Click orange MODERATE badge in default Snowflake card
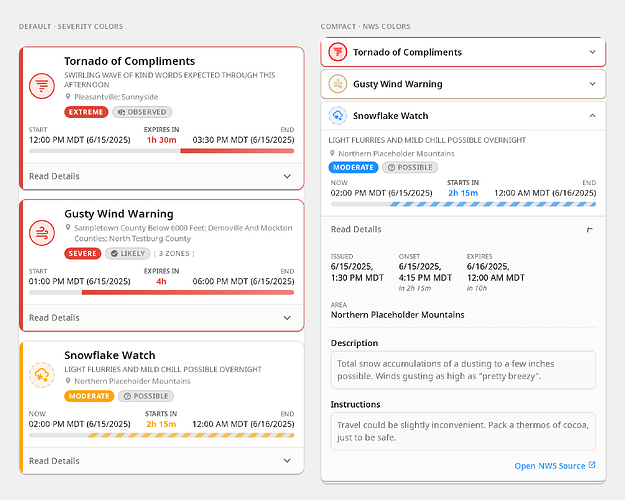The width and height of the screenshot is (625, 500). click(x=89, y=396)
